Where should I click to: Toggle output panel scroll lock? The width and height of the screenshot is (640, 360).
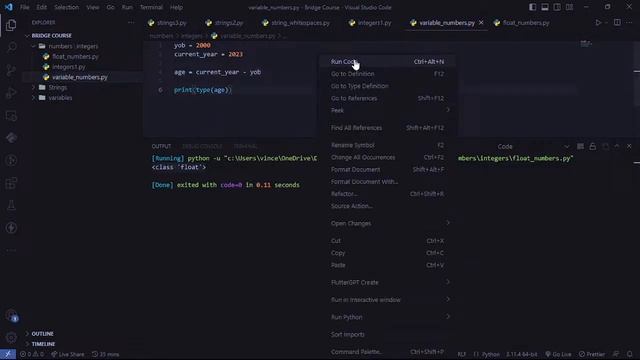point(592,146)
